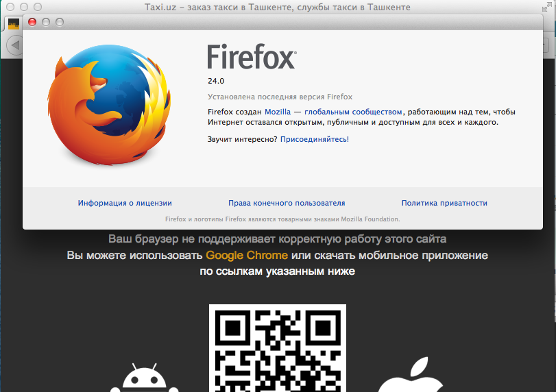
Task: Open 'Права конечного пользователя' link
Action: pyautogui.click(x=287, y=203)
